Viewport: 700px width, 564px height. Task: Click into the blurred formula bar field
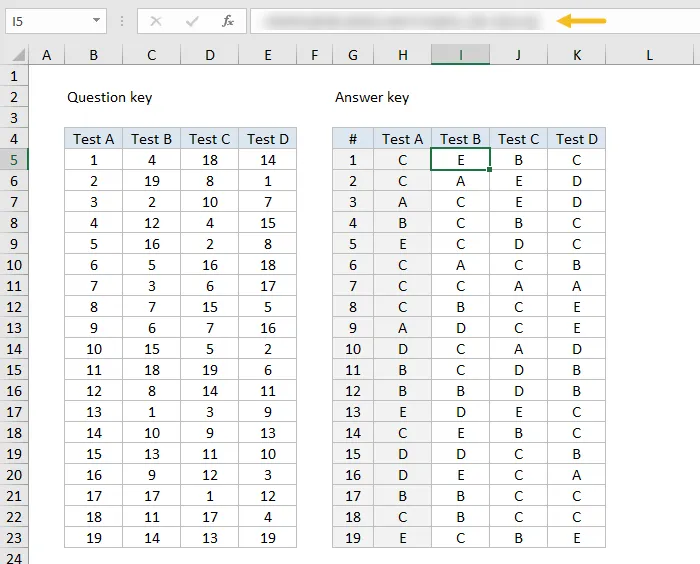[x=400, y=20]
